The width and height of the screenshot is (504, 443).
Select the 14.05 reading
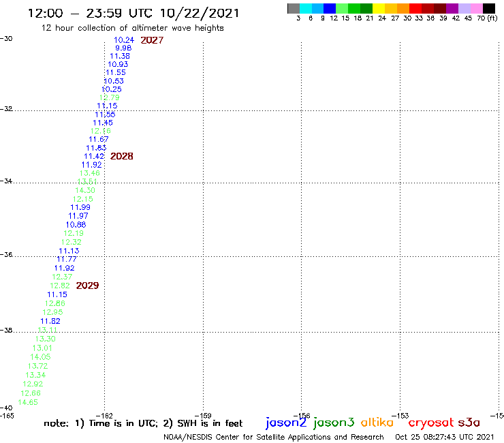click(40, 356)
